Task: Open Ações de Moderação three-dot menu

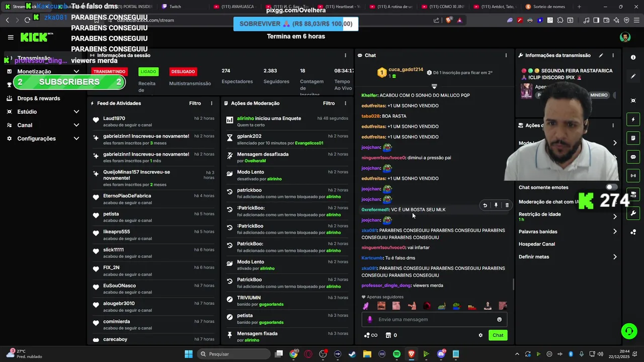Action: coord(345,103)
